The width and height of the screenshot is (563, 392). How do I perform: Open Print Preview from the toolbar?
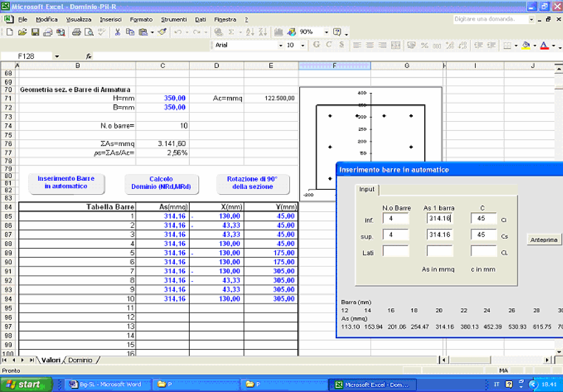click(89, 32)
